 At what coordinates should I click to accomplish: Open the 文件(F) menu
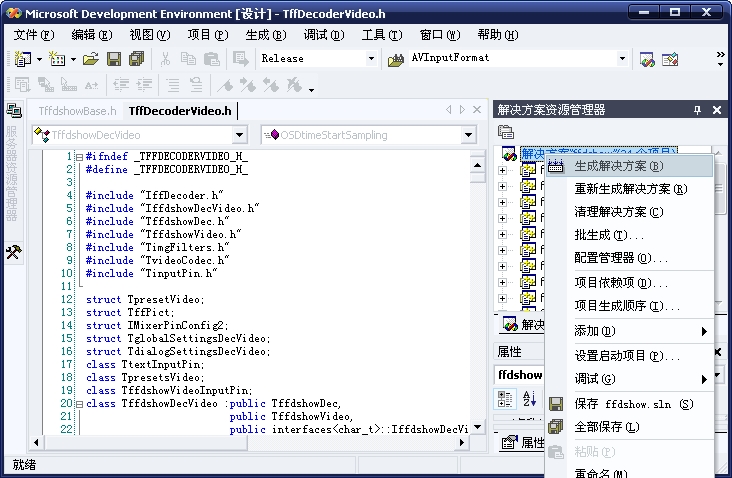[x=34, y=35]
